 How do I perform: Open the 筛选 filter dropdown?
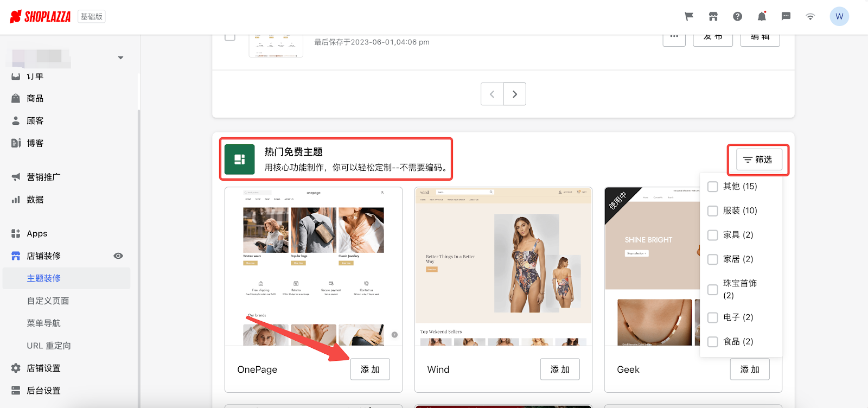click(759, 160)
